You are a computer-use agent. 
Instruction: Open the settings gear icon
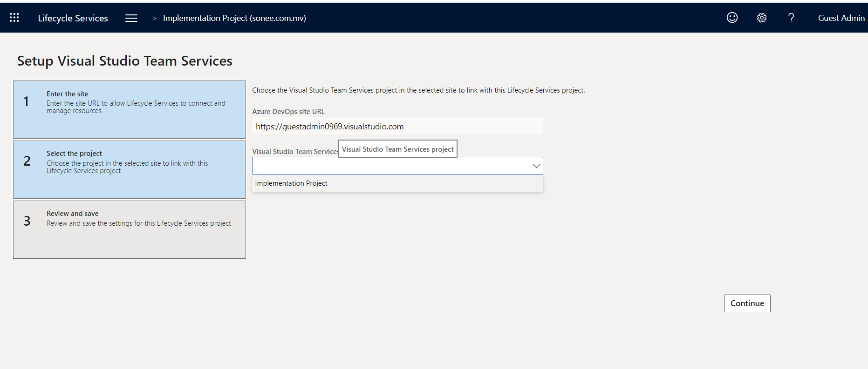(x=762, y=18)
